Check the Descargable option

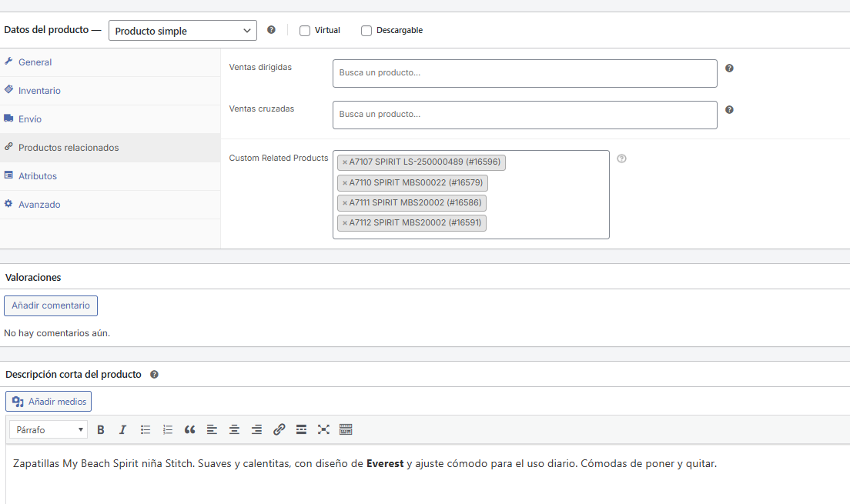click(366, 31)
